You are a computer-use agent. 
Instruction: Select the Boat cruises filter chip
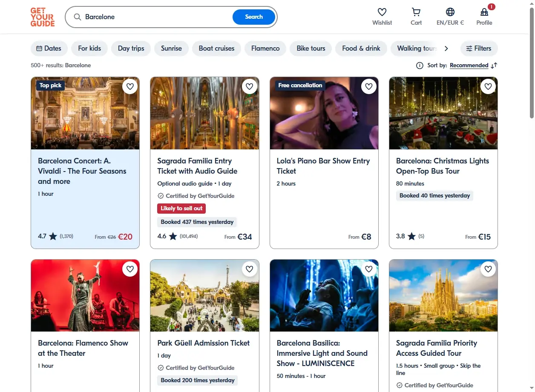click(x=216, y=49)
